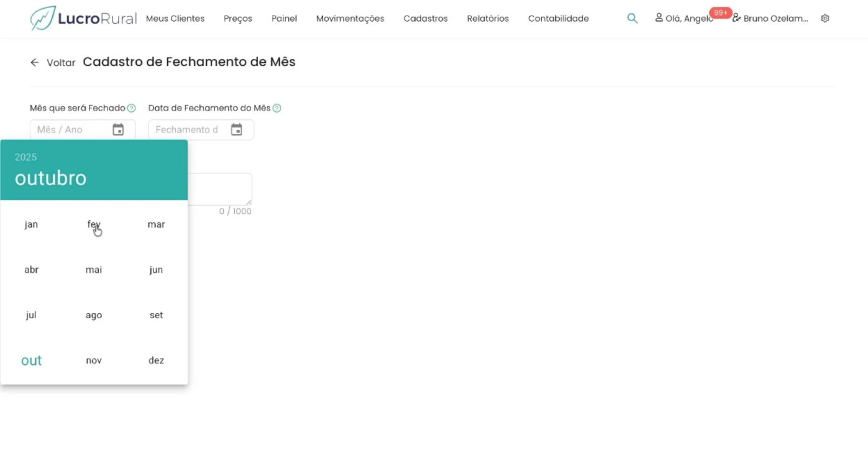Open the search magnifier

(x=632, y=18)
